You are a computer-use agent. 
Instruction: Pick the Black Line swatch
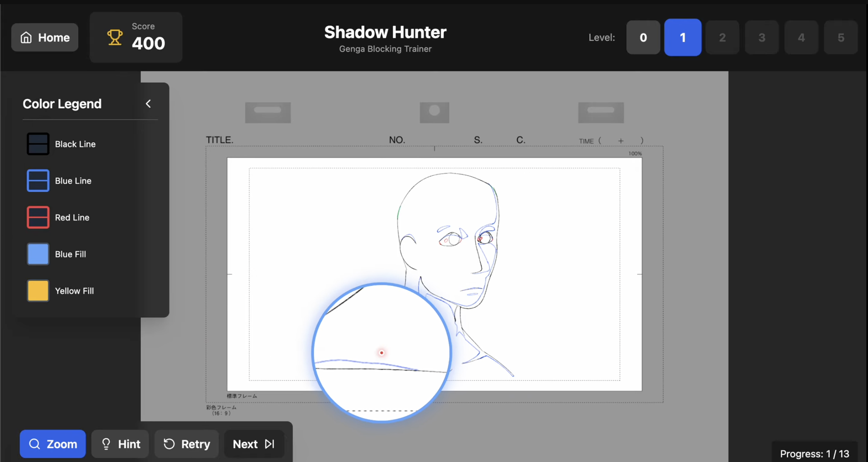38,144
